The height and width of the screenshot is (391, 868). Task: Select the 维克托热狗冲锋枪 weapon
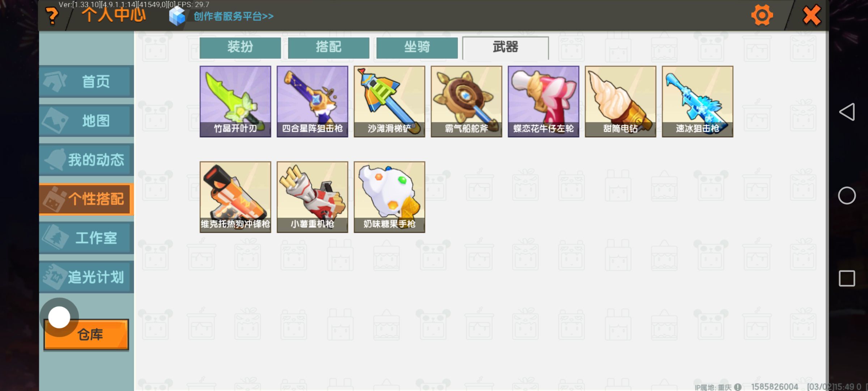[235, 197]
